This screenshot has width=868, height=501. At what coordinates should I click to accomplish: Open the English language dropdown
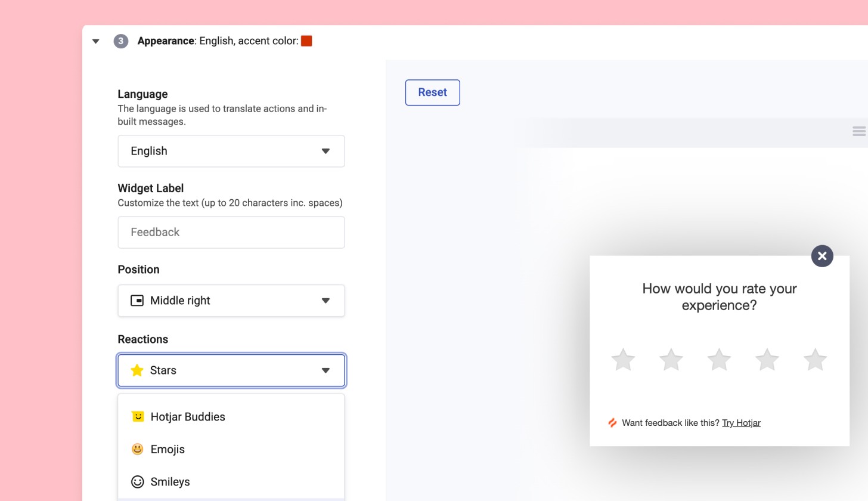[231, 151]
